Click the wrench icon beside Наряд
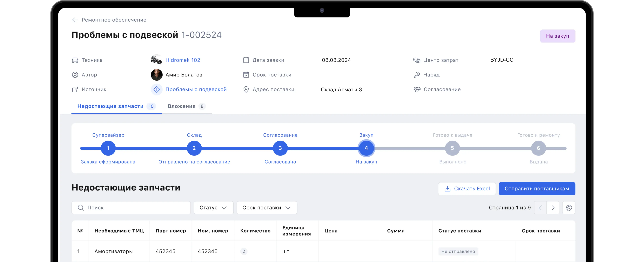Screen dimensions: 644x262 417,75
